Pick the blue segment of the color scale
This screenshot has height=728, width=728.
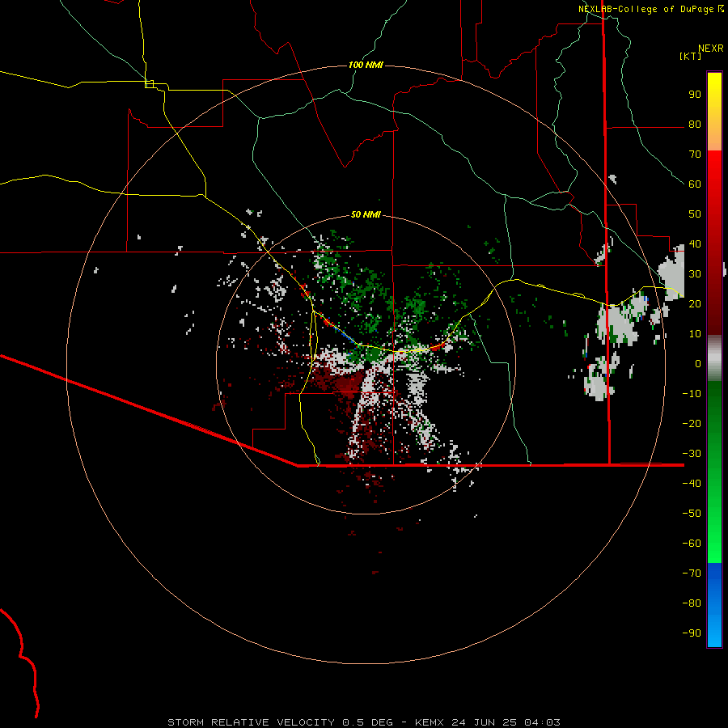[x=714, y=604]
